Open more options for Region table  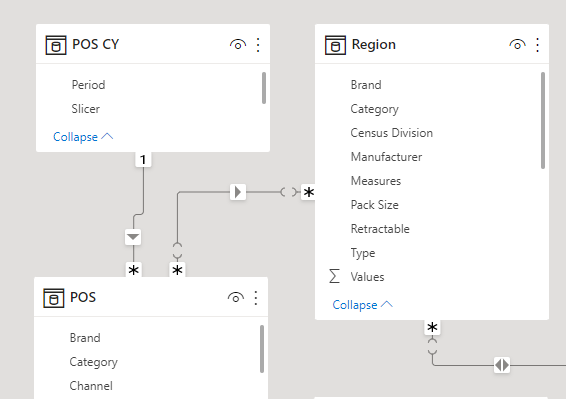click(537, 45)
